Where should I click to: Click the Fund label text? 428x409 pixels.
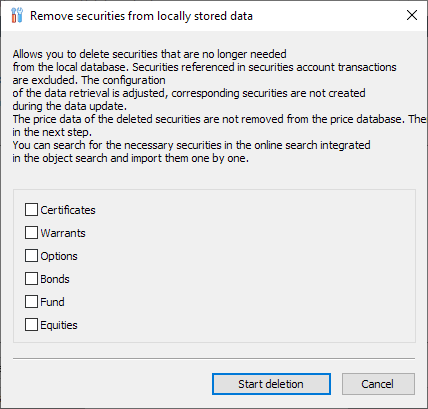pyautogui.click(x=52, y=302)
